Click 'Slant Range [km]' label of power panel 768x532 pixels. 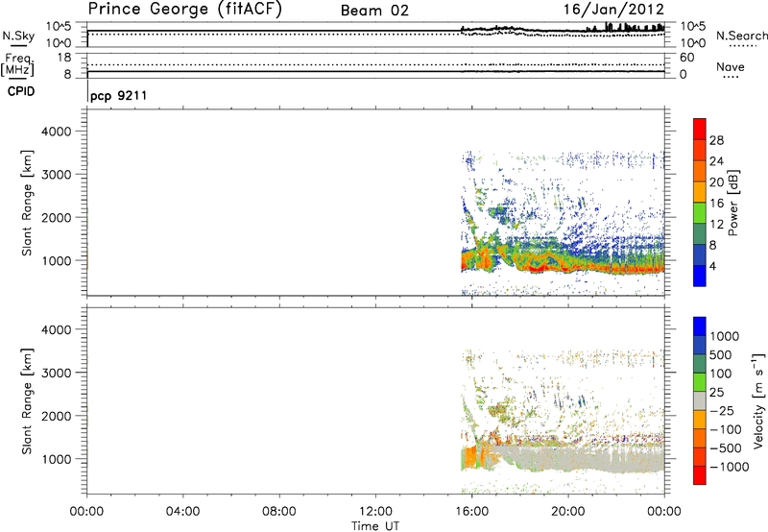point(27,203)
